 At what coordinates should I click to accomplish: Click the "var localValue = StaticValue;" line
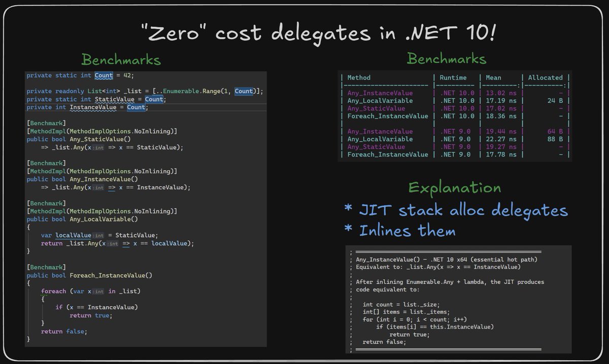[100, 235]
